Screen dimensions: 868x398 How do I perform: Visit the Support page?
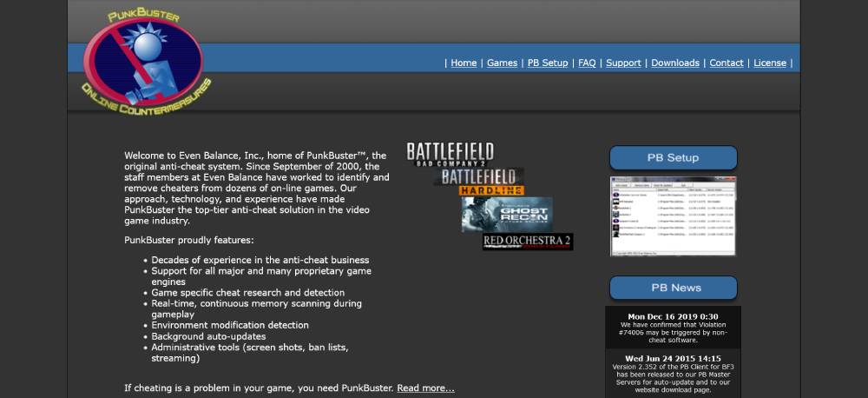[x=623, y=63]
